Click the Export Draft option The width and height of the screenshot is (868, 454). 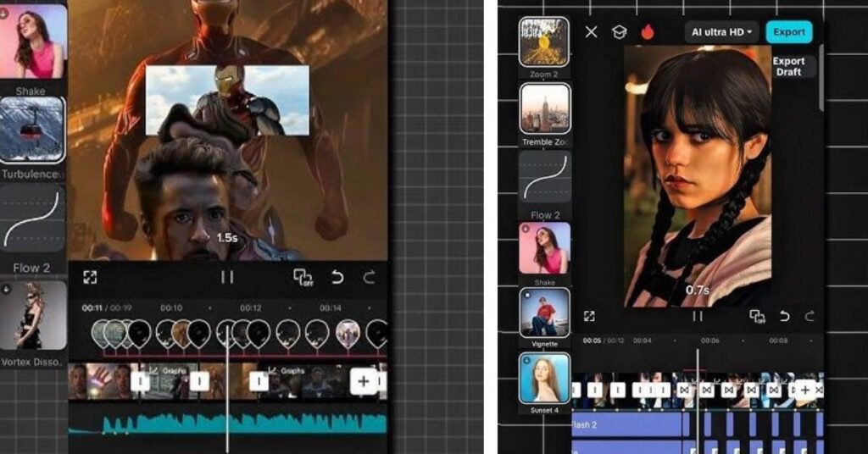click(788, 67)
